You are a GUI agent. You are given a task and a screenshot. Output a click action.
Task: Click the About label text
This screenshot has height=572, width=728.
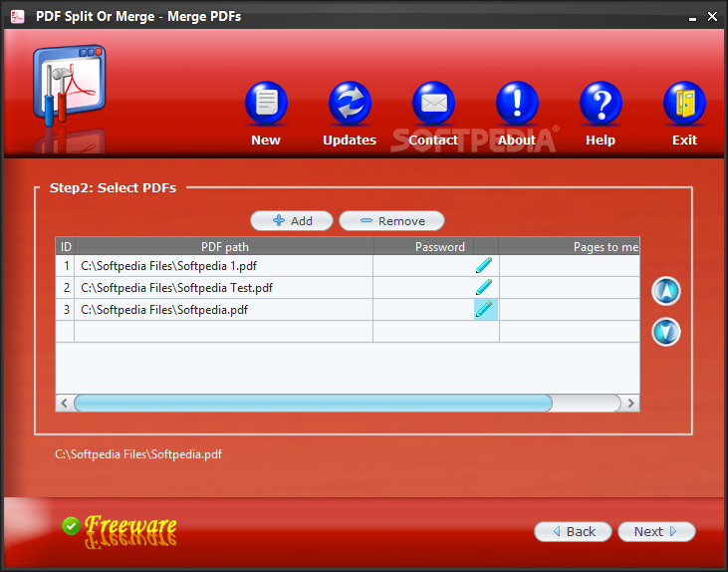517,140
